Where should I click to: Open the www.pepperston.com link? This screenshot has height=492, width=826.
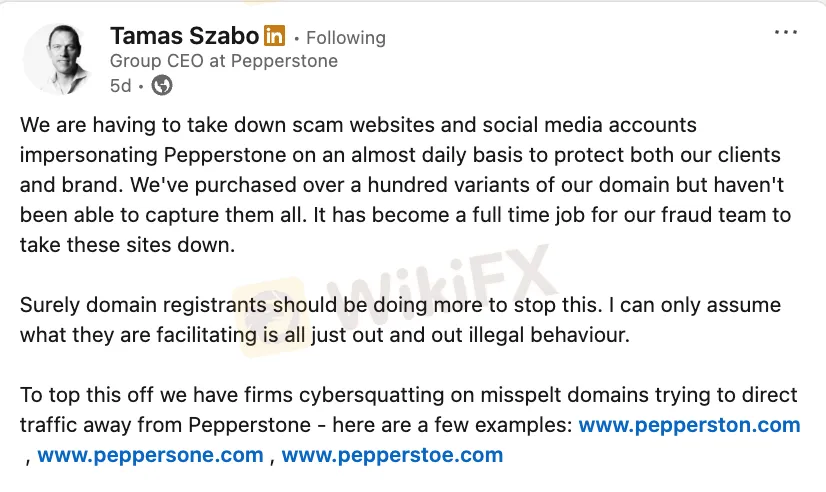689,425
